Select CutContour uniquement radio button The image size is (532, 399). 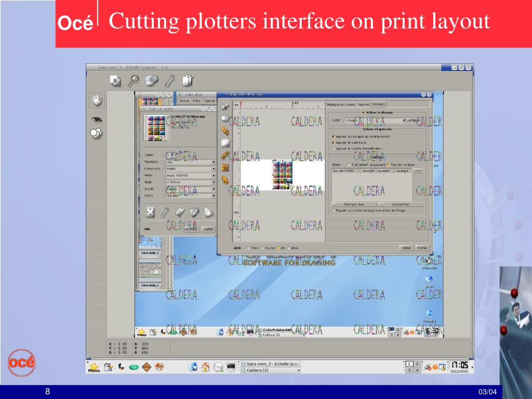pos(349,165)
